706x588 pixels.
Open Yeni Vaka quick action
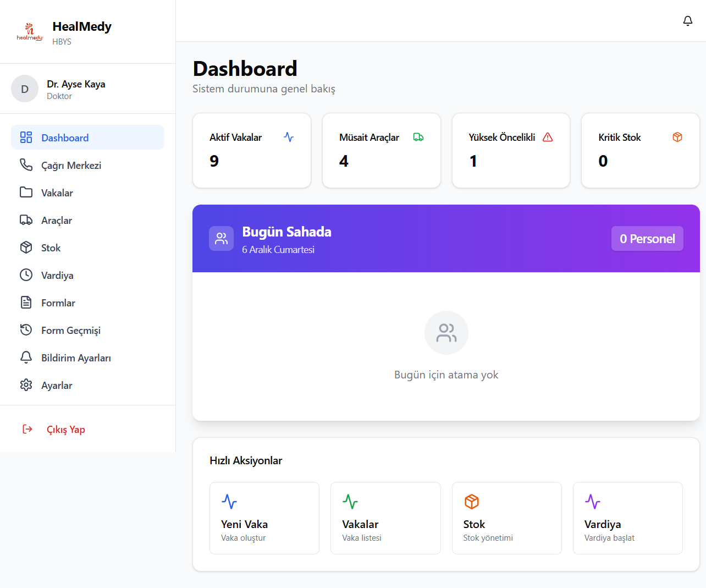(264, 518)
